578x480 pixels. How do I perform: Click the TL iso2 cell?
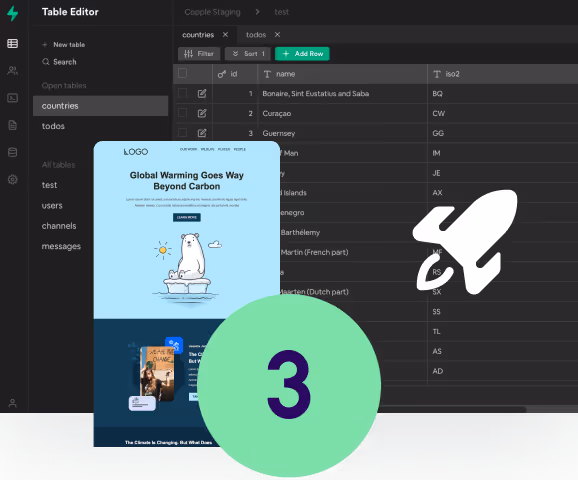coord(503,331)
